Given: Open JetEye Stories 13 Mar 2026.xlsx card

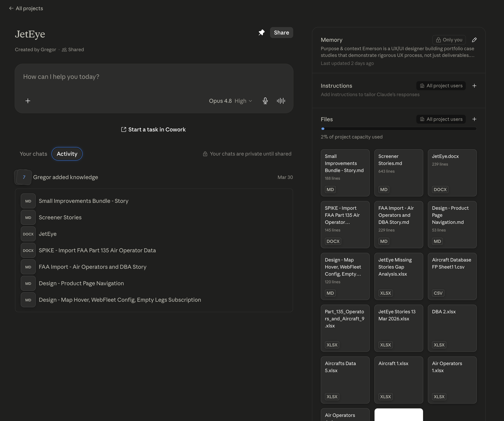Looking at the screenshot, I should (399, 328).
